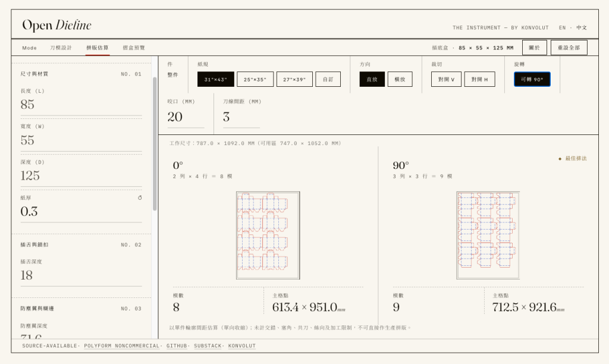Edit the 長度 (L) field showing 85
The height and width of the screenshot is (364, 609).
coord(81,105)
